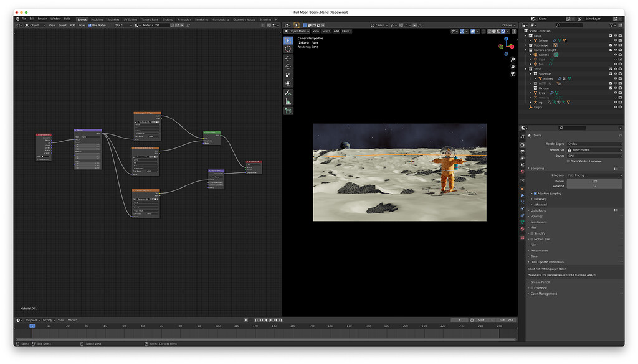This screenshot has height=364, width=638.
Task: Open the node editor Node menu
Action: [82, 25]
